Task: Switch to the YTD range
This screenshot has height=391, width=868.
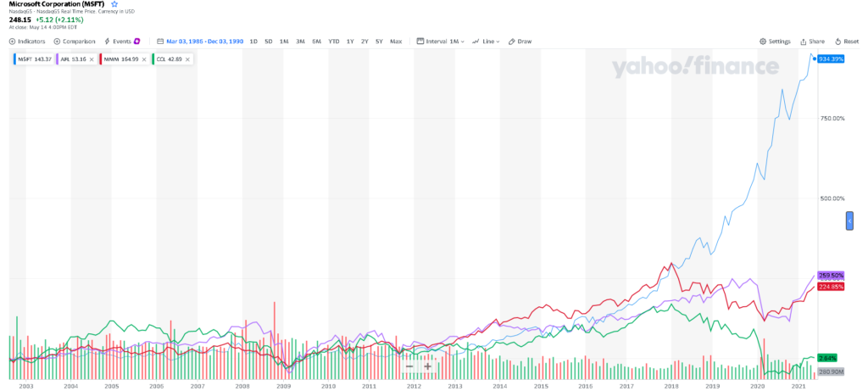Action: [x=334, y=41]
